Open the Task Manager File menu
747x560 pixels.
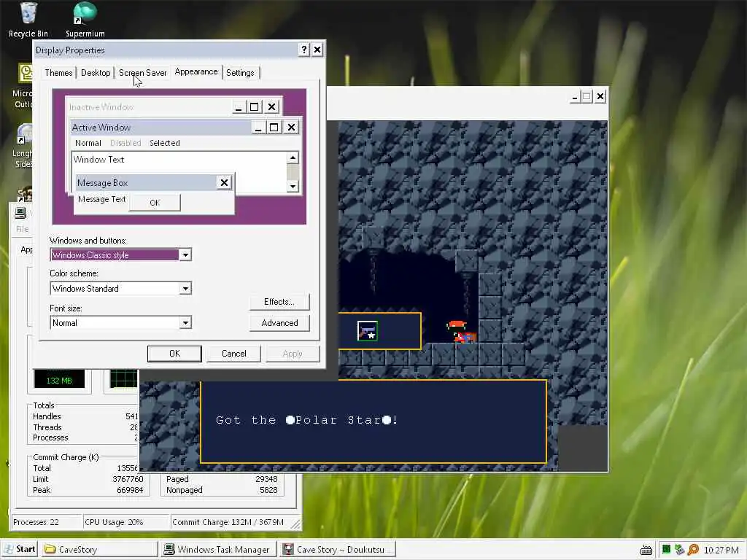tap(22, 229)
